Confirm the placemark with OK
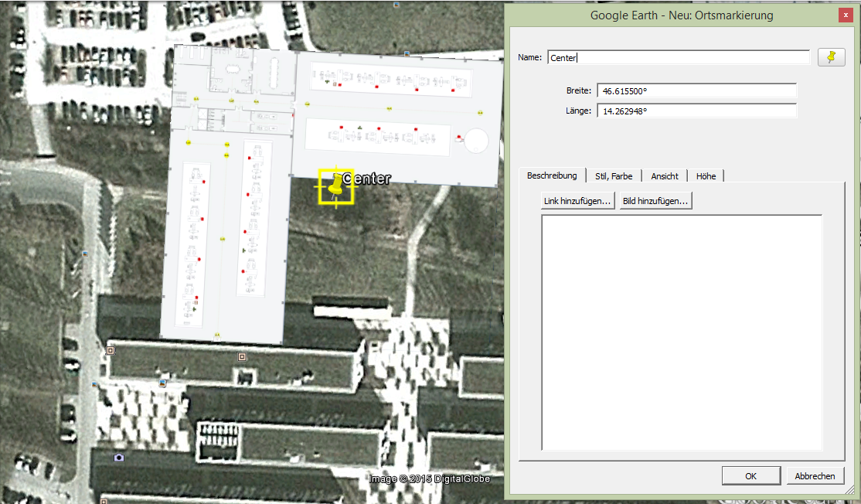The width and height of the screenshot is (861, 504). (x=750, y=476)
